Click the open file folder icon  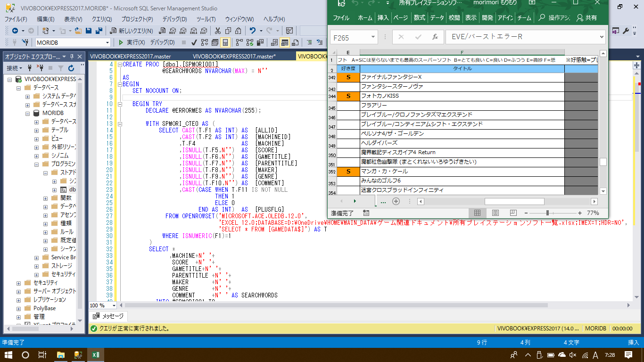pos(78,31)
